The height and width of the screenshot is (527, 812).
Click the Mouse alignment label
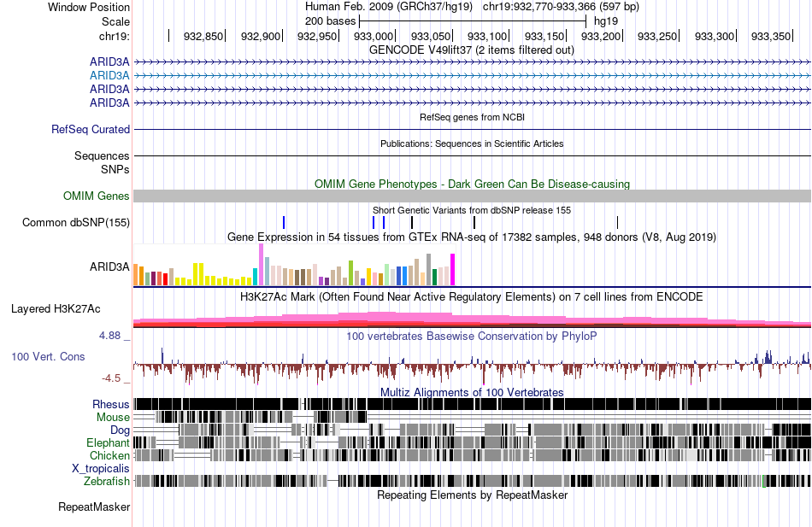(x=113, y=418)
